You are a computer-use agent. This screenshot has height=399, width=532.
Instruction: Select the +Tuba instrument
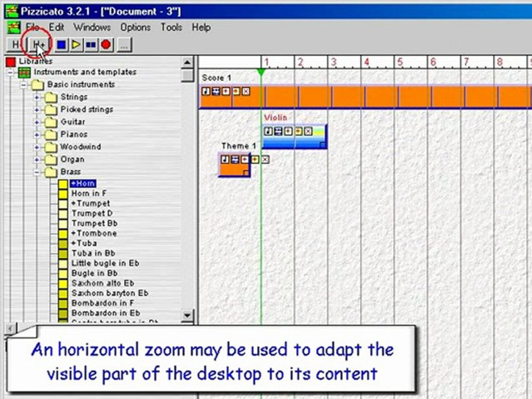tap(84, 243)
